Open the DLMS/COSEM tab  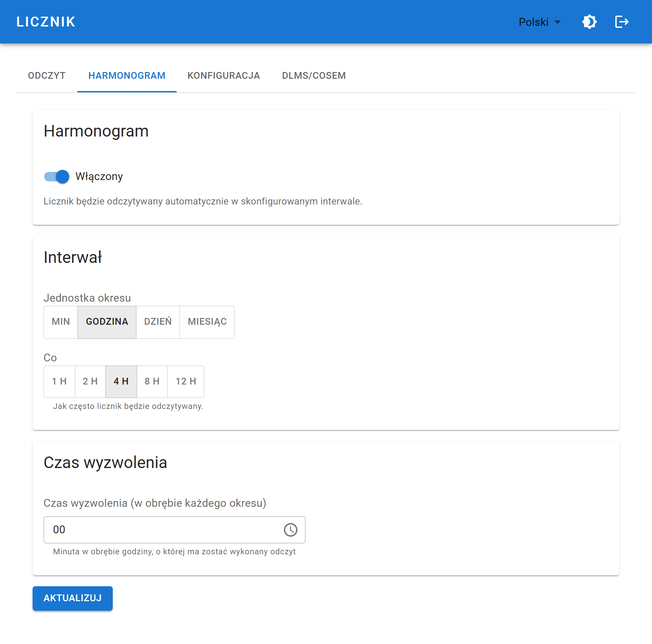[314, 75]
